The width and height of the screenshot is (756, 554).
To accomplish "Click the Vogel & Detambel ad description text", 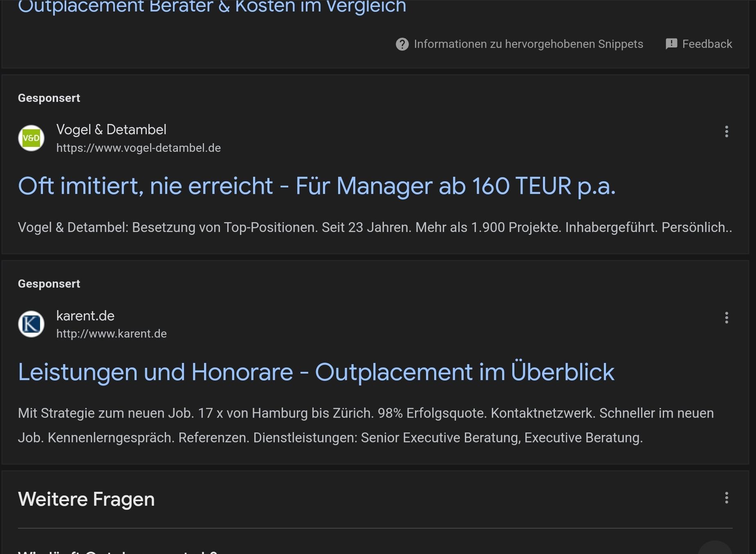I will click(375, 227).
